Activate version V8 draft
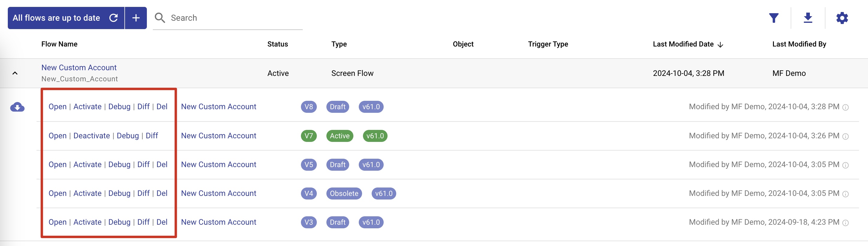868x246 pixels. pyautogui.click(x=87, y=106)
